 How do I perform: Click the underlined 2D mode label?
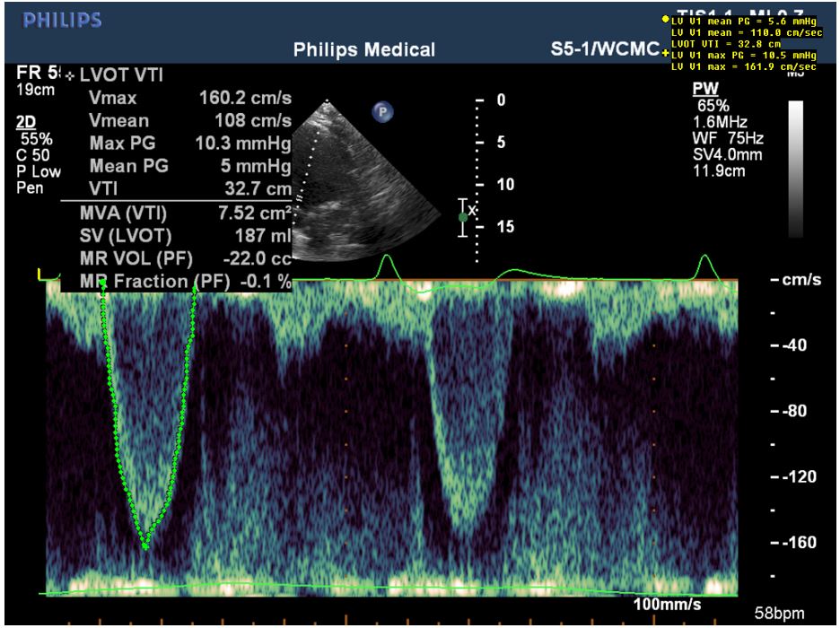[x=28, y=125]
